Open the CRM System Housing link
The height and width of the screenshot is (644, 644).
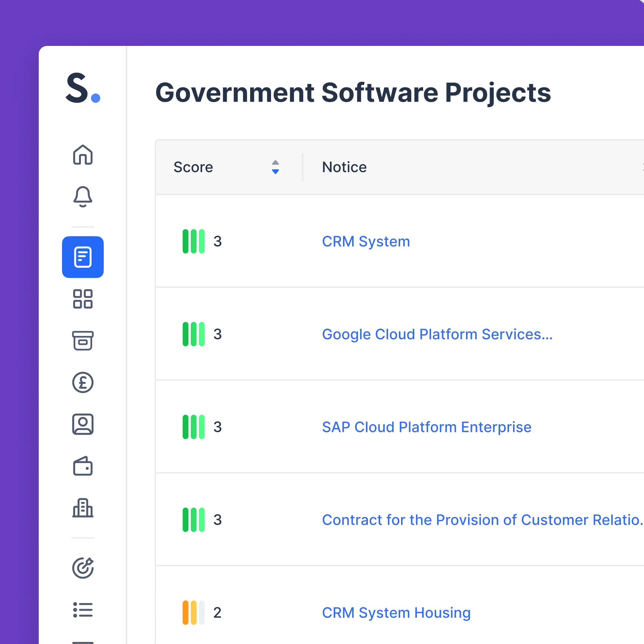[x=396, y=613]
